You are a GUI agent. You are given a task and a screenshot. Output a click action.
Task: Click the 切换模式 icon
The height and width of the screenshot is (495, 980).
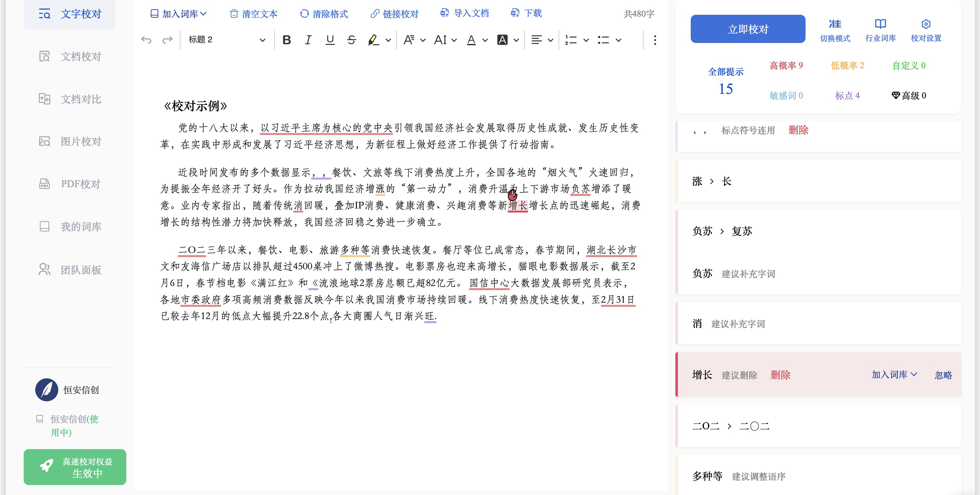click(x=835, y=30)
